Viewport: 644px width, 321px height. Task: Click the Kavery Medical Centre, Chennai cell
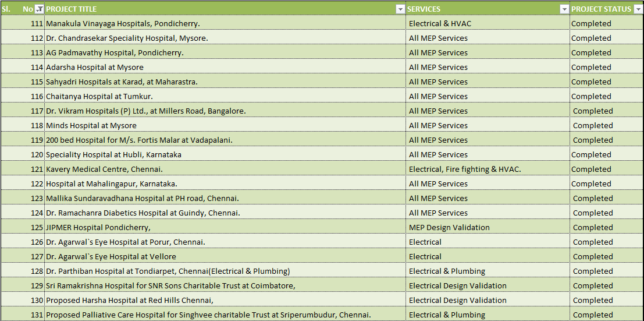point(104,170)
